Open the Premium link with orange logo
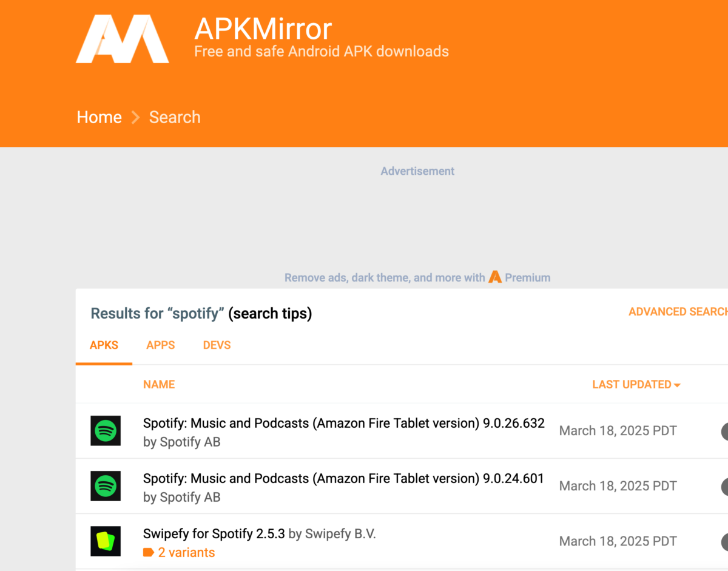 tap(519, 277)
